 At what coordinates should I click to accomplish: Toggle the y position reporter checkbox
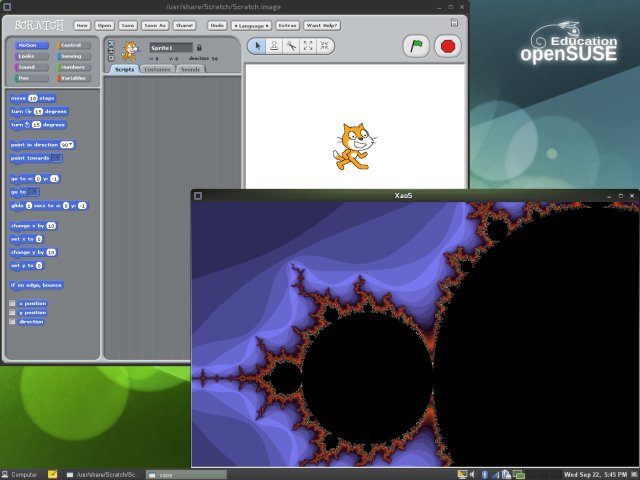[x=12, y=312]
